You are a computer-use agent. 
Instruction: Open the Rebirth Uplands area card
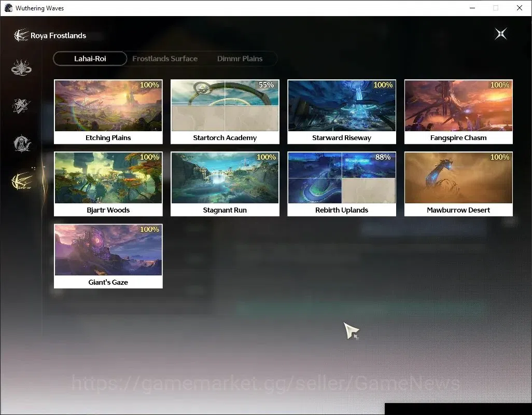tap(342, 184)
